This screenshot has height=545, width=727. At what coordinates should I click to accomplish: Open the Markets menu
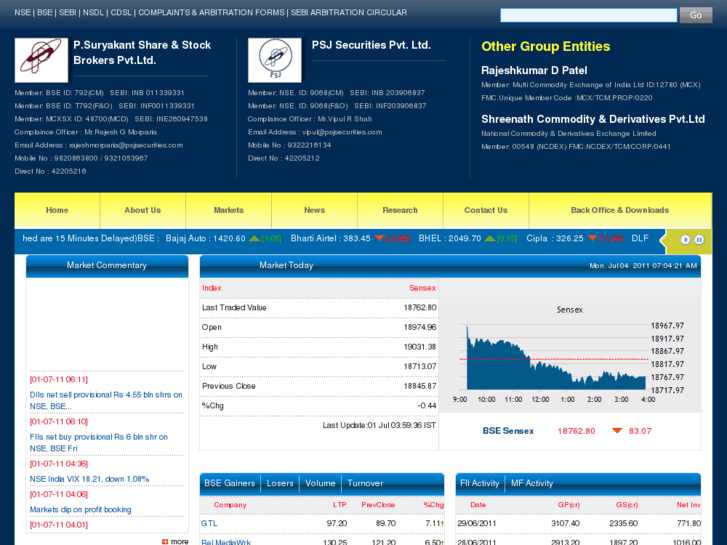(x=229, y=210)
